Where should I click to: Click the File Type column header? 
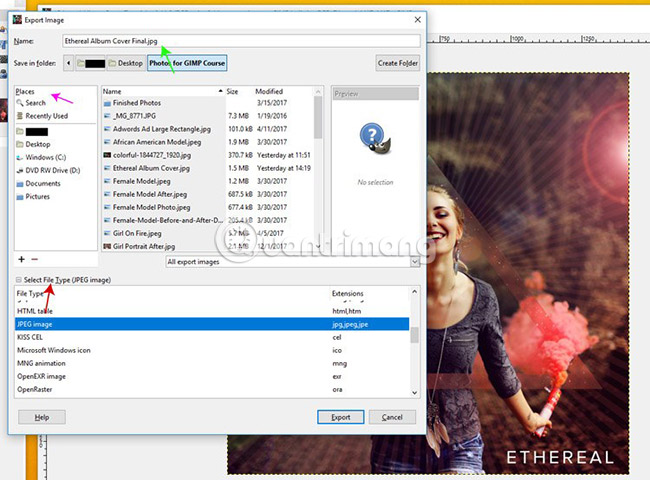pos(172,293)
